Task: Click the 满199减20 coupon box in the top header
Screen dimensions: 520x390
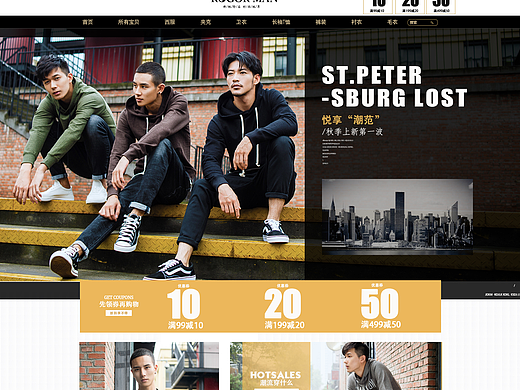Action: click(x=410, y=6)
